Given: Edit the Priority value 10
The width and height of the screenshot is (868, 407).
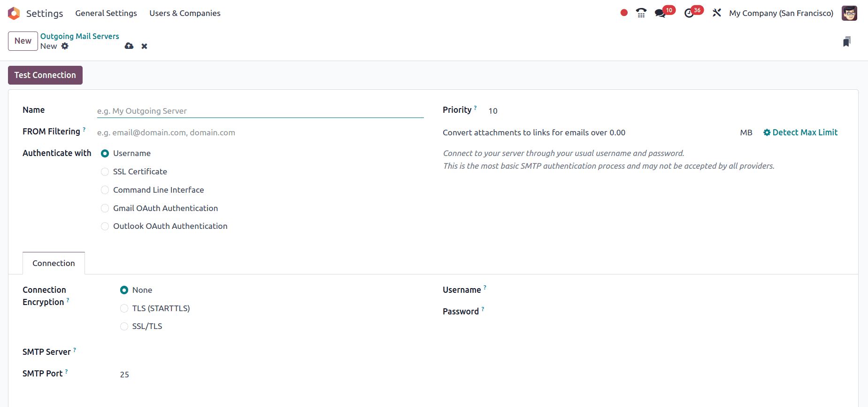Looking at the screenshot, I should click(x=493, y=111).
